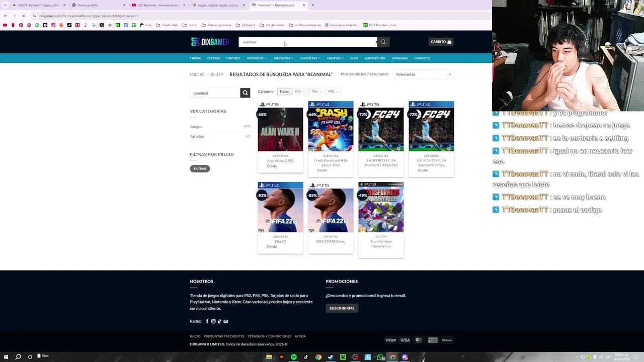
Task: Open Blog in navigation bar
Action: pos(354,58)
